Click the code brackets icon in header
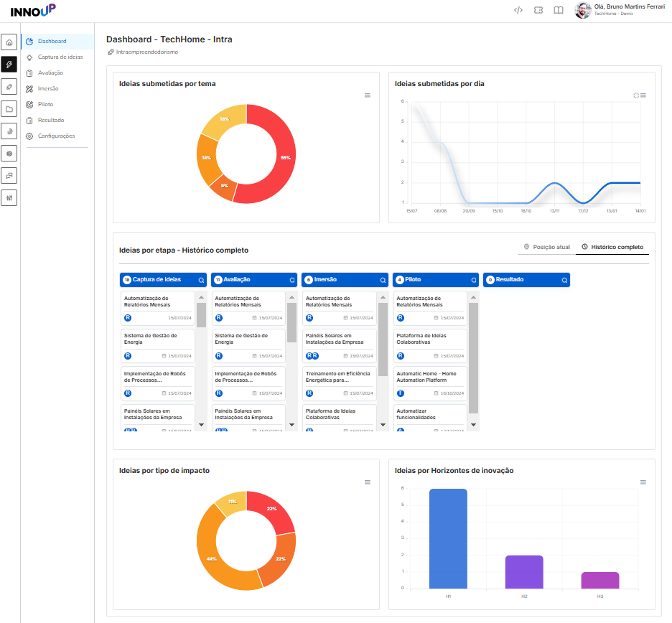672x623 pixels. click(518, 10)
